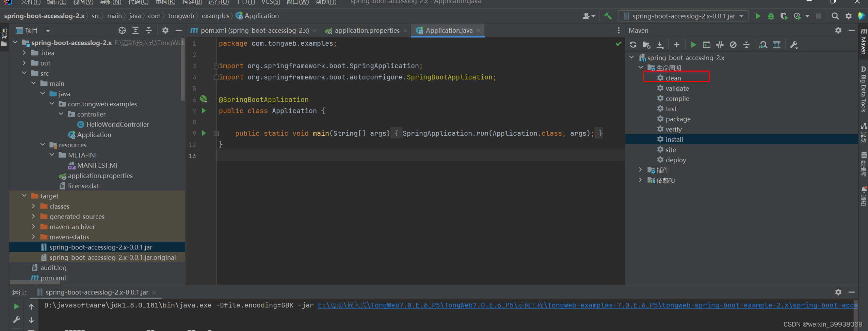
Task: Toggle Skip Tests mode in Maven
Action: [733, 45]
